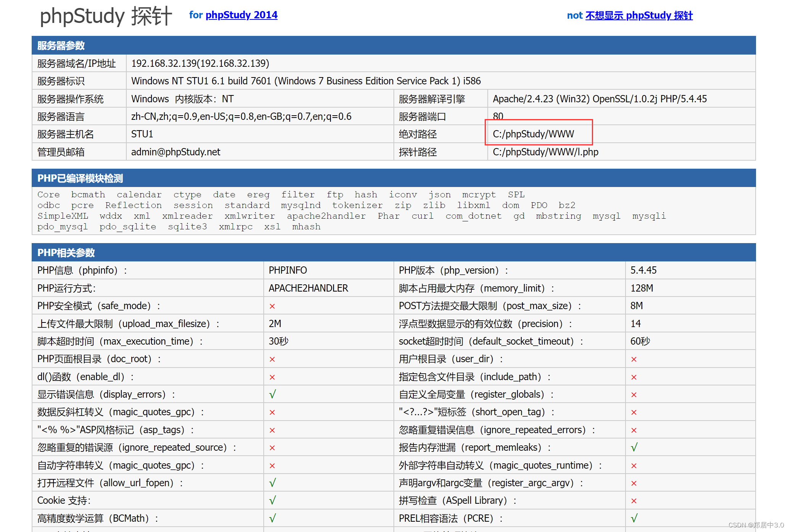
Task: Click the 不想显示 phpStudy 探针 link
Action: [x=639, y=15]
